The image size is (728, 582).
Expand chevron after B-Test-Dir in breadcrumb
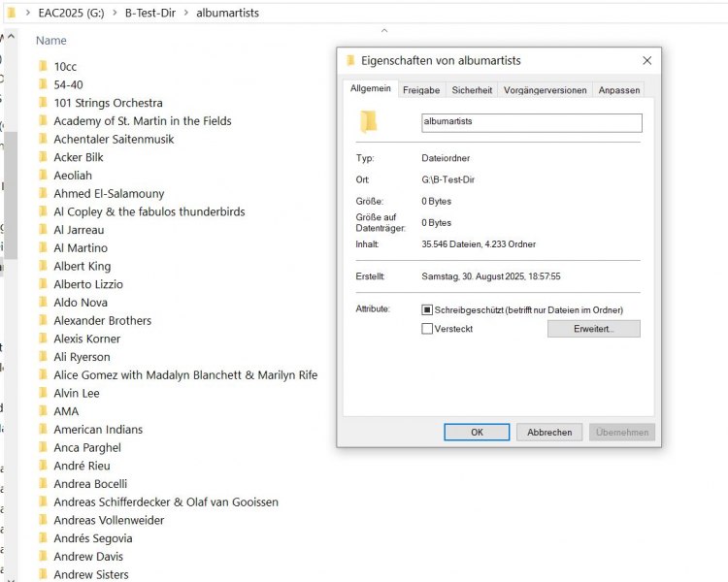pos(185,14)
